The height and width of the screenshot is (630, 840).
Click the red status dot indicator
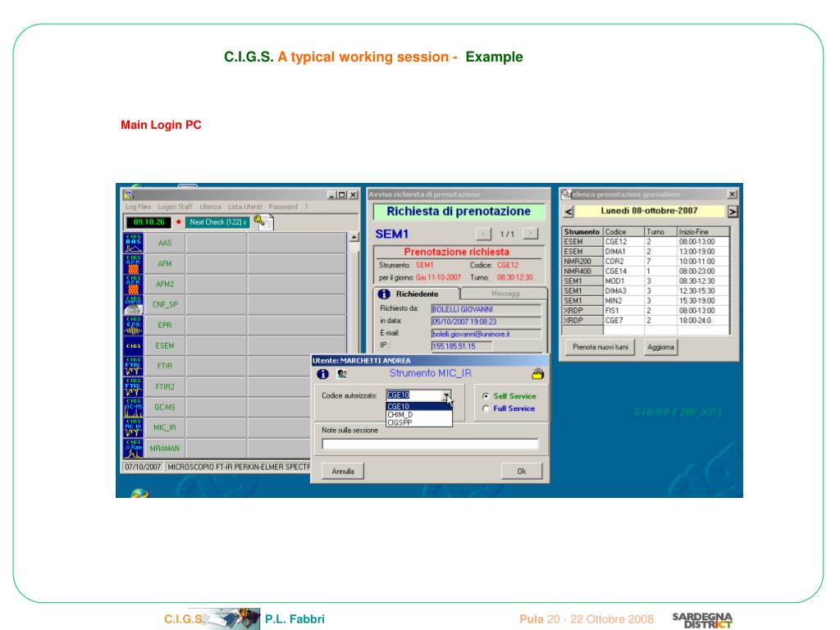(x=178, y=221)
